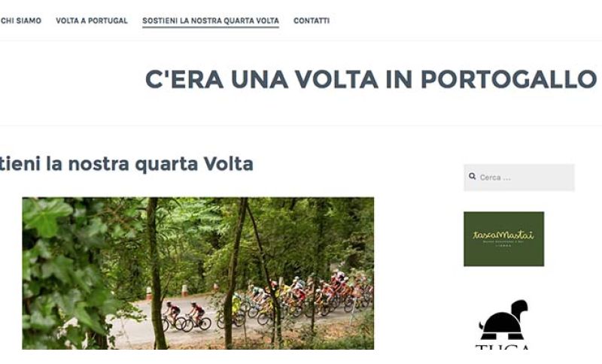The image size is (602, 364).
Task: Open the Contatti page
Action: point(312,21)
